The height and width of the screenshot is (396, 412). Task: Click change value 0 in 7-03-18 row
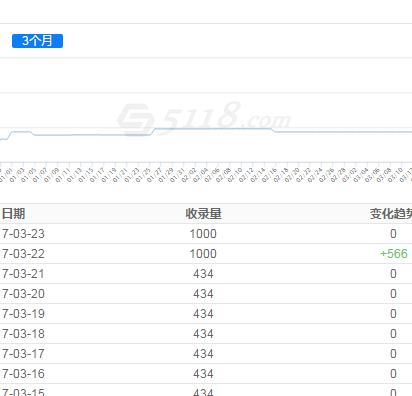[x=393, y=334]
